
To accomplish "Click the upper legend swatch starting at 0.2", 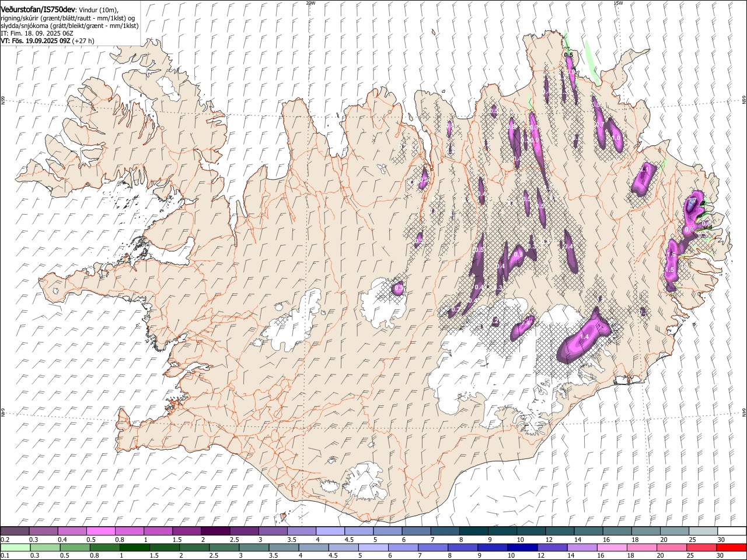I will click(x=15, y=531).
